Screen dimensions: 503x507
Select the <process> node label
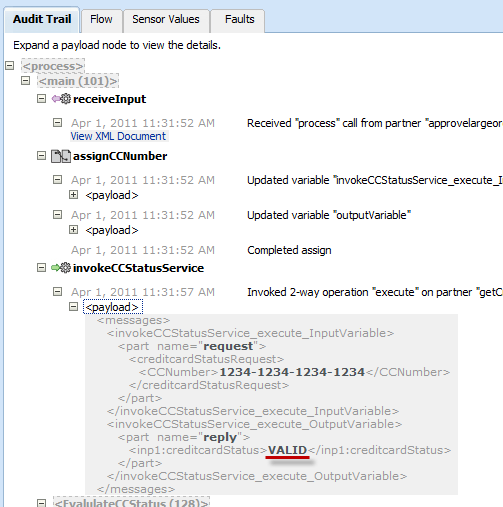coord(53,66)
